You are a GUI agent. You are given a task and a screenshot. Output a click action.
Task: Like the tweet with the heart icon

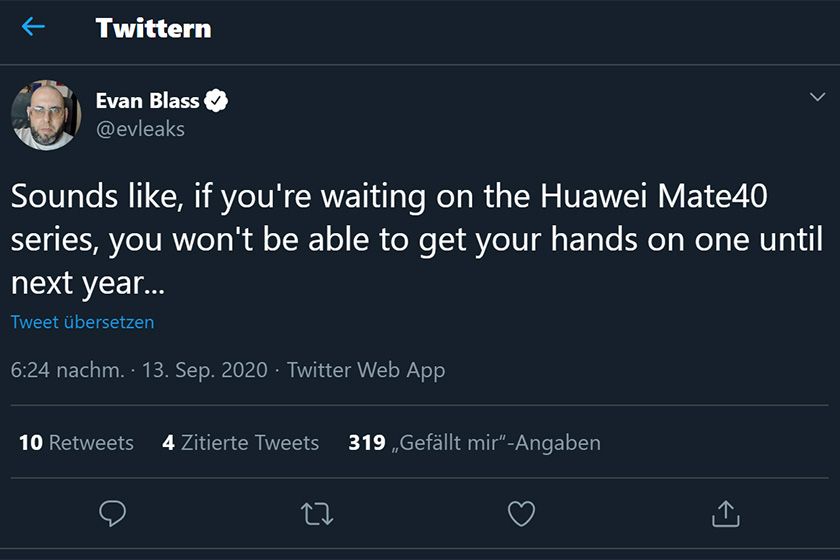pyautogui.click(x=521, y=513)
